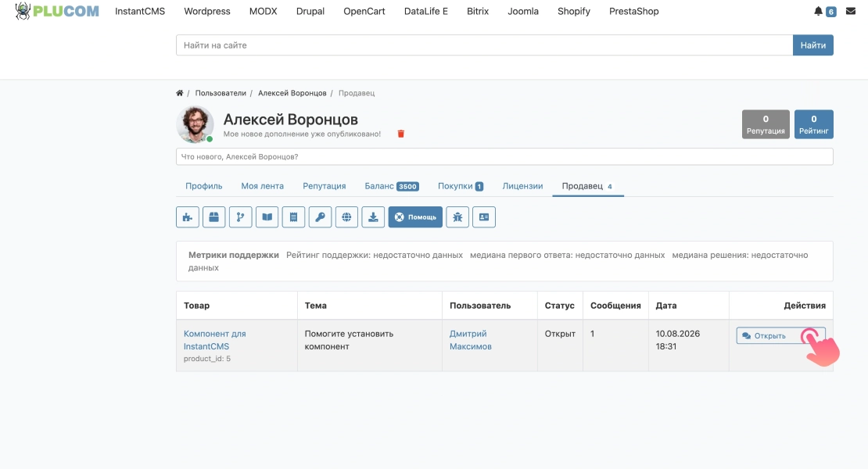Screen dimensions: 868x469
Task: Open notifications via the bell icon
Action: pyautogui.click(x=818, y=11)
